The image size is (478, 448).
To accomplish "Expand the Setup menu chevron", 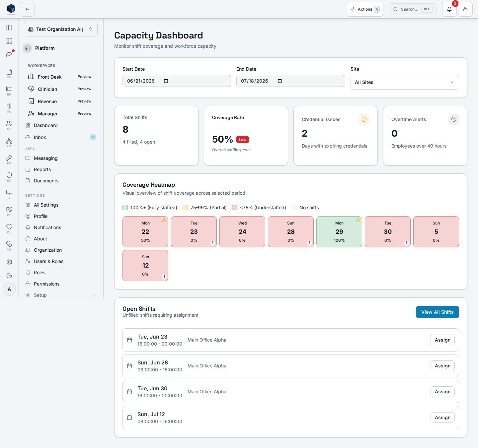I will click(94, 295).
